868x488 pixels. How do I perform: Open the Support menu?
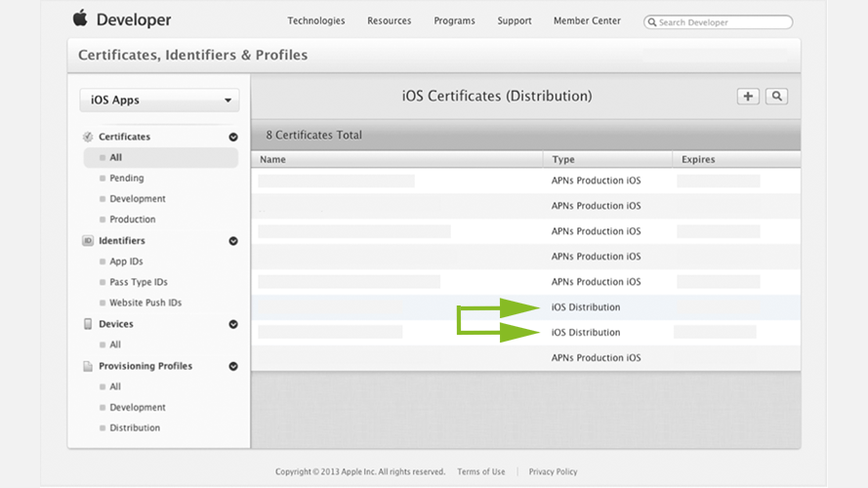(515, 20)
